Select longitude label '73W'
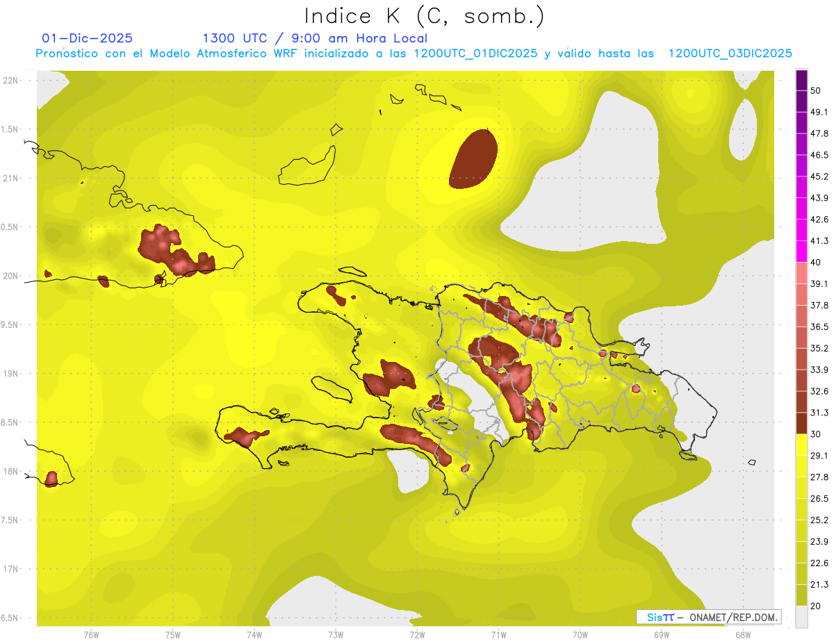 coord(336,635)
